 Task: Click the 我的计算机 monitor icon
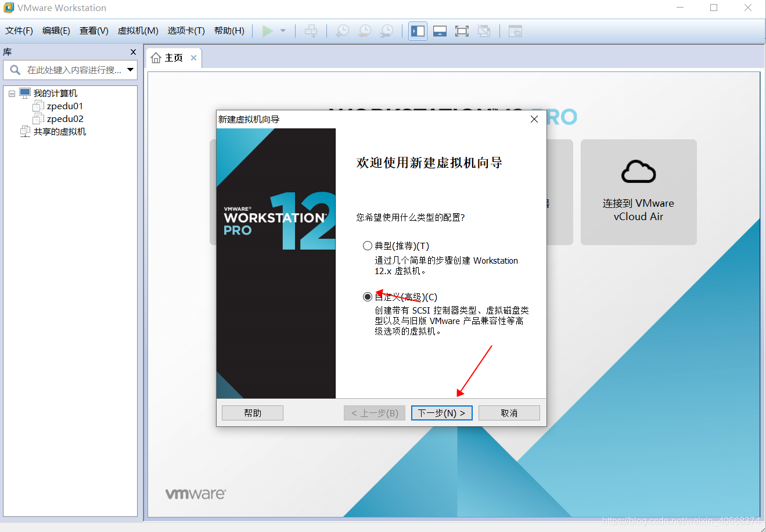[25, 93]
